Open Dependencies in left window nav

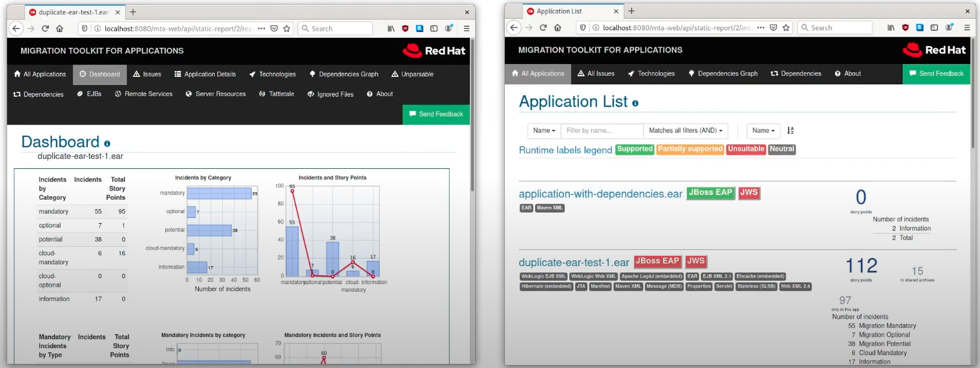(x=38, y=94)
